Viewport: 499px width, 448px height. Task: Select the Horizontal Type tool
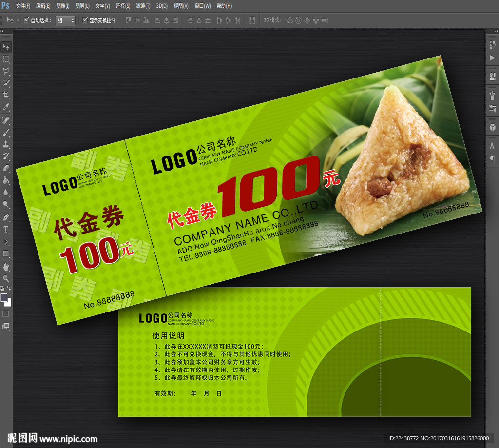tap(6, 230)
